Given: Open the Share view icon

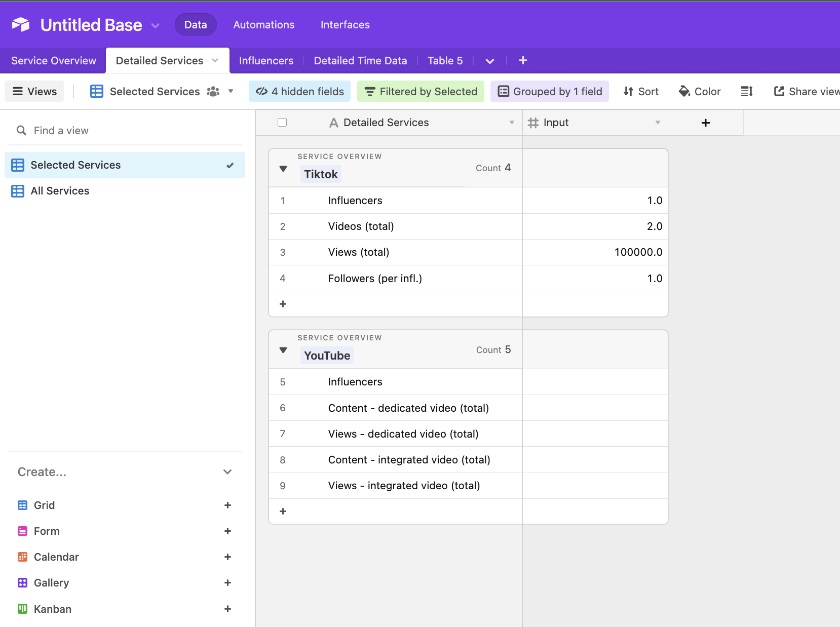Looking at the screenshot, I should (779, 92).
